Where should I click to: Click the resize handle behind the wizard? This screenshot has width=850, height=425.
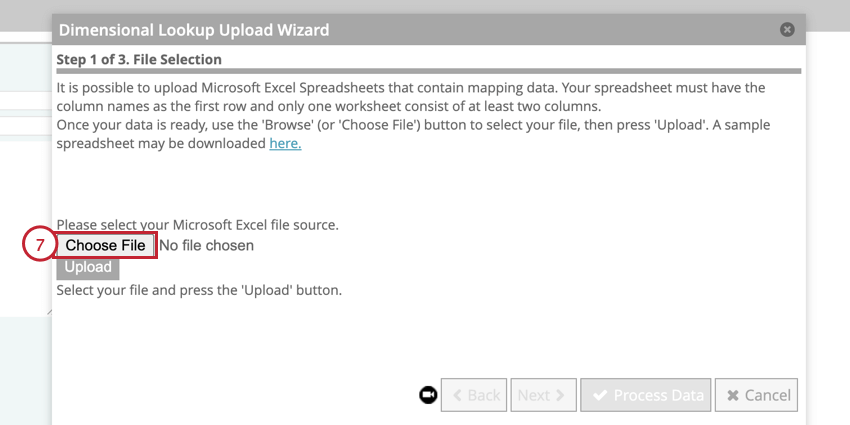point(47,312)
